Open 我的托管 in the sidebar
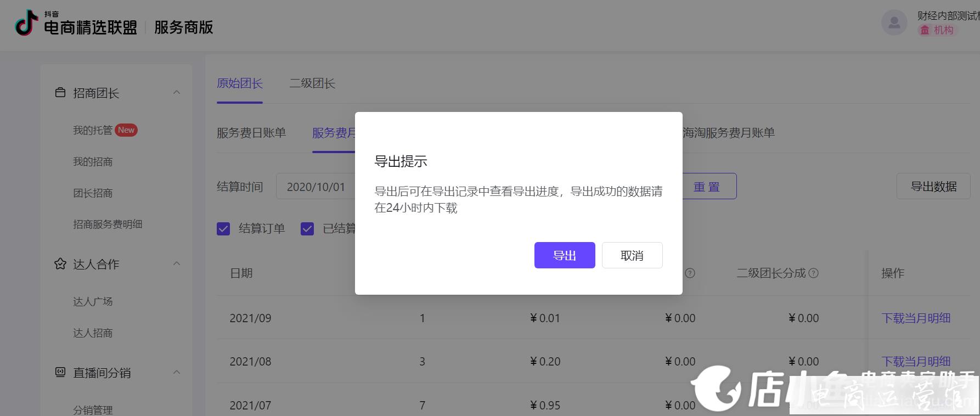Screen dimensions: 980x416 click(x=93, y=130)
